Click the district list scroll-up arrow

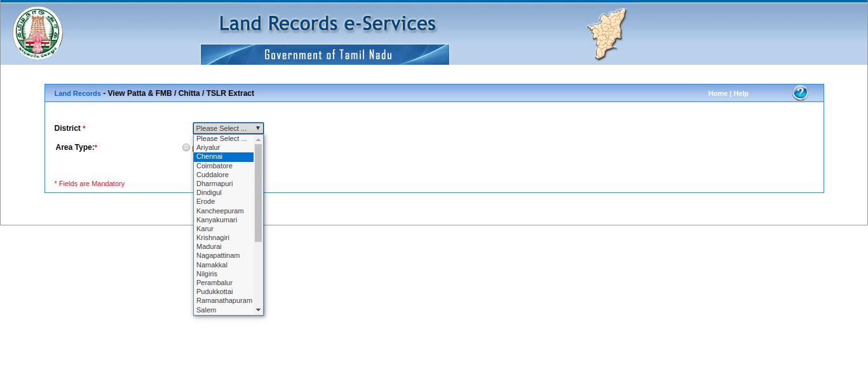(258, 138)
